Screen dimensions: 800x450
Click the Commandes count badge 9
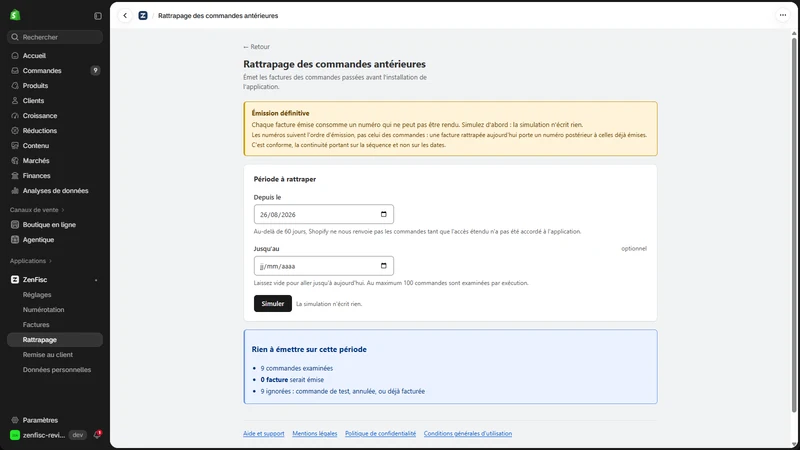[95, 70]
